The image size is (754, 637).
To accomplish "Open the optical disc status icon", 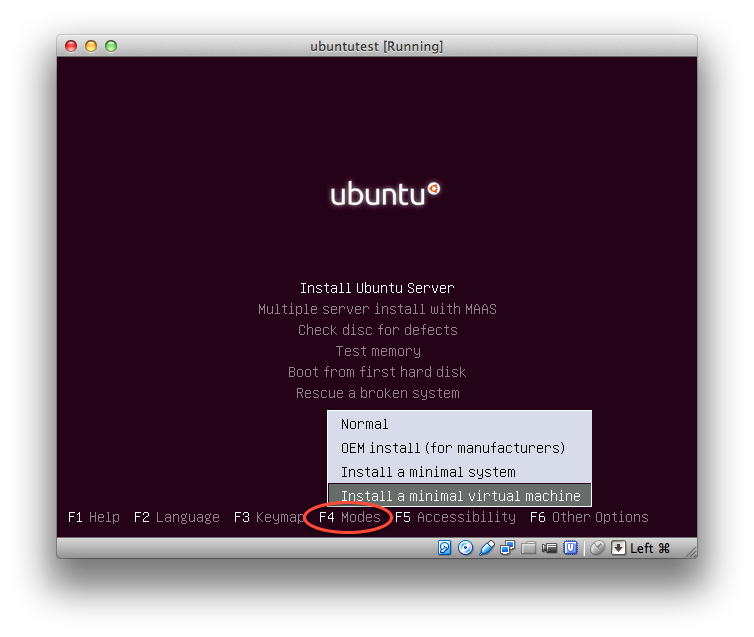I will tap(466, 548).
